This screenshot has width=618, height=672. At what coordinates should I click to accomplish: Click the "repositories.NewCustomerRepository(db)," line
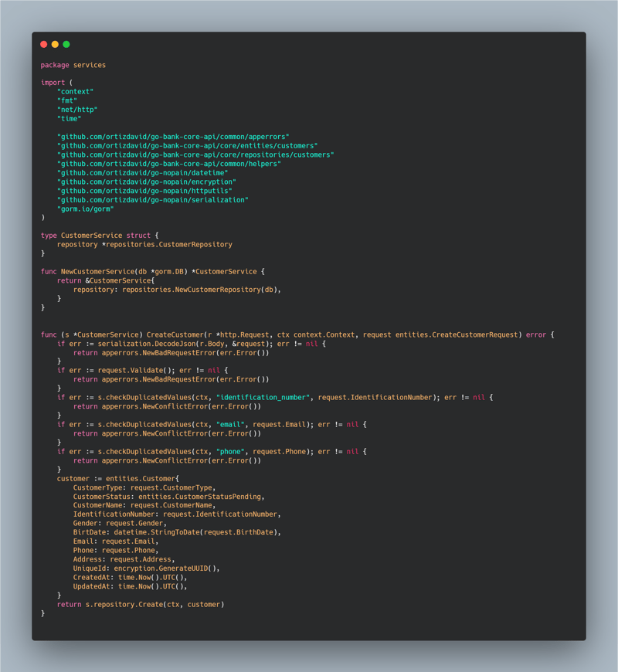pyautogui.click(x=178, y=290)
